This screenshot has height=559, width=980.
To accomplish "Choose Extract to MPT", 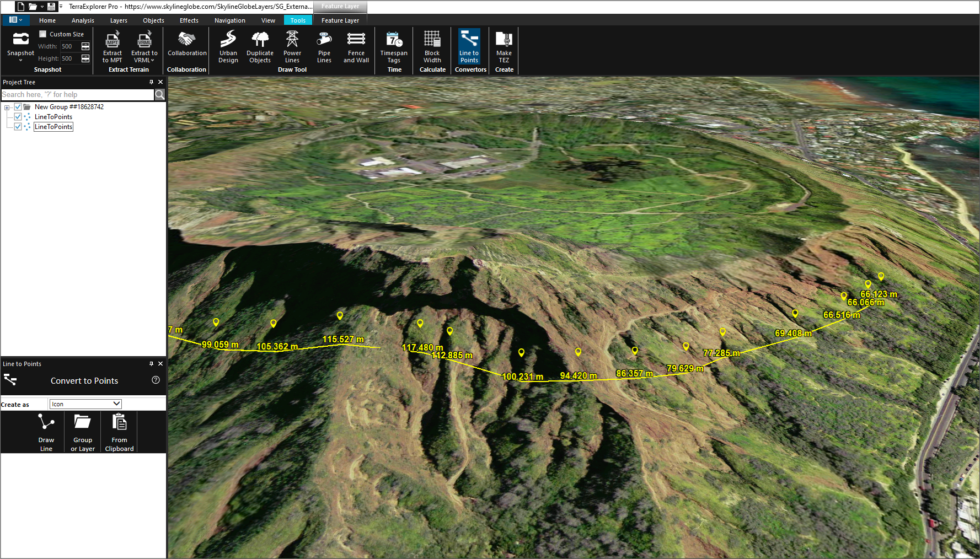I will click(113, 47).
